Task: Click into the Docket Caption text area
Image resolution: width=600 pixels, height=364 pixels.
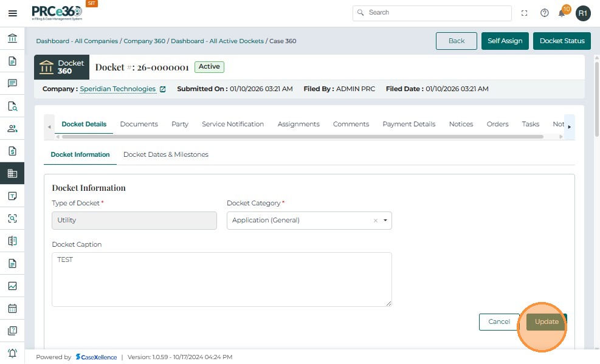Action: [221, 280]
